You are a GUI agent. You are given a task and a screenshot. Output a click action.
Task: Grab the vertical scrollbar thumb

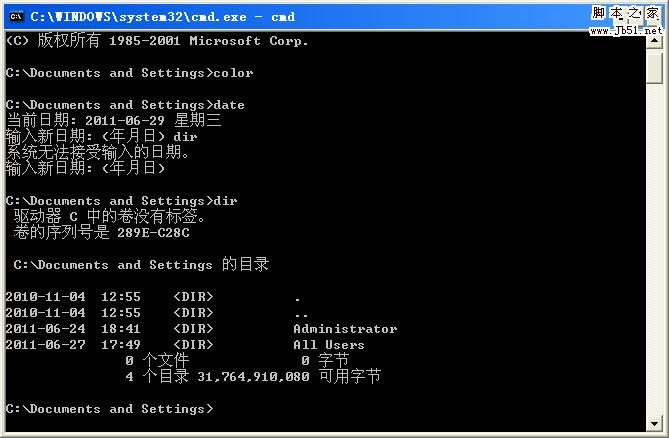(654, 66)
